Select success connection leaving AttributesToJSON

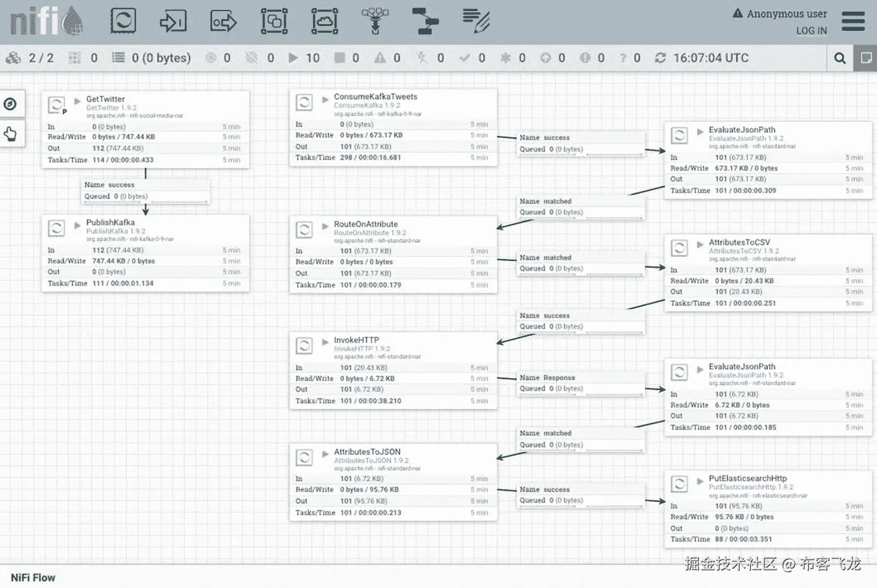(x=581, y=495)
